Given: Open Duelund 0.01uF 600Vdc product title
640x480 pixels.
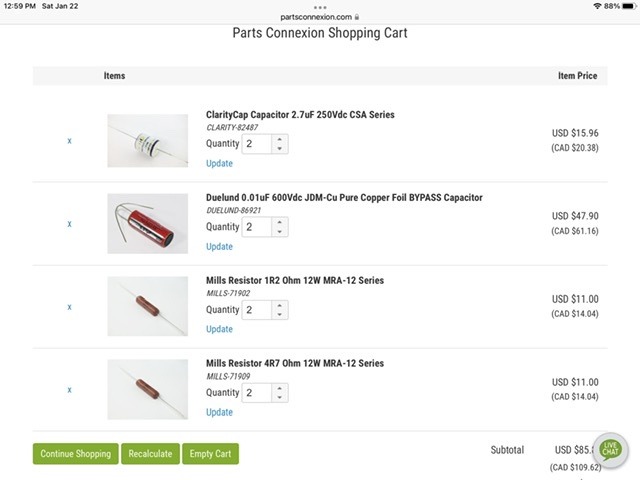Looking at the screenshot, I should pyautogui.click(x=344, y=198).
